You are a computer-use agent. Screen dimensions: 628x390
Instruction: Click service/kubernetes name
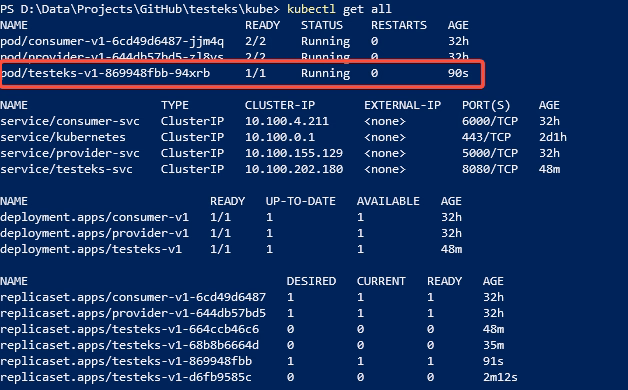point(63,137)
